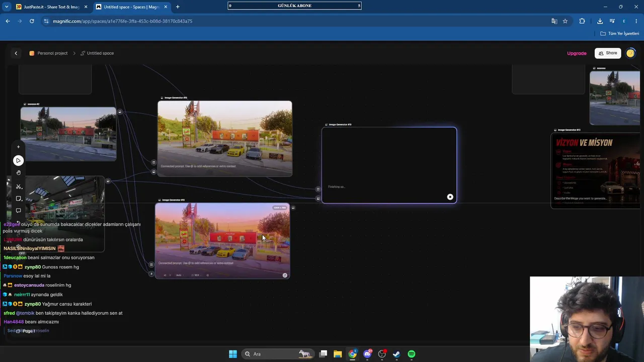
Task: Choose the scissors cut tool
Action: click(x=18, y=186)
